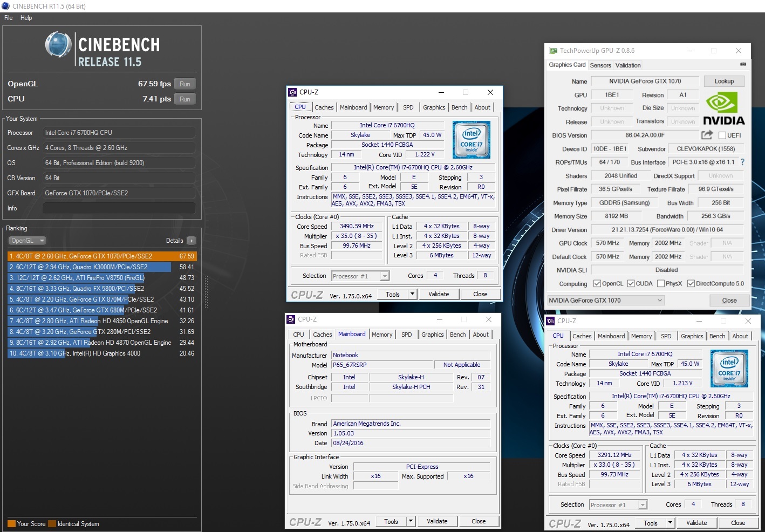Expand the NVIDIA GeForce GTX 1070 selector
765x532 pixels.
click(660, 301)
